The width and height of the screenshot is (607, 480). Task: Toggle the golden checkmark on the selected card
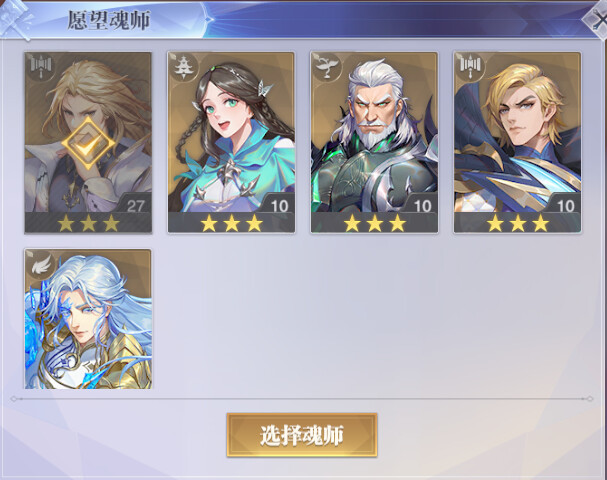click(88, 143)
